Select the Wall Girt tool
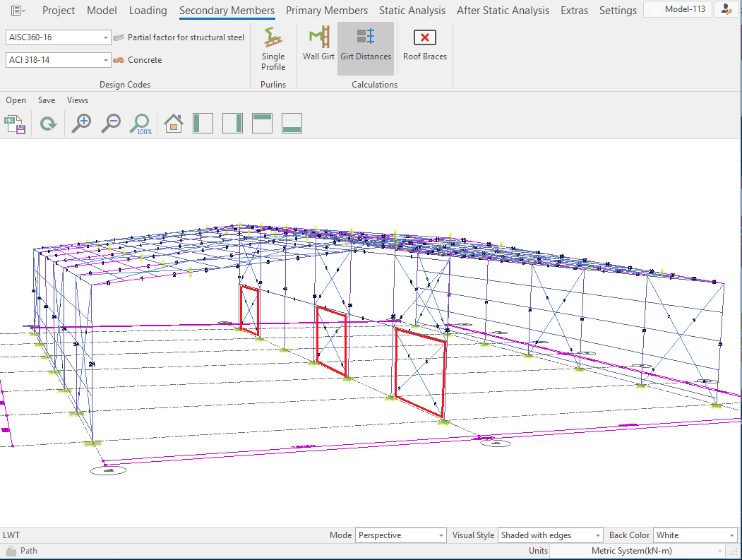The width and height of the screenshot is (742, 560). [318, 44]
